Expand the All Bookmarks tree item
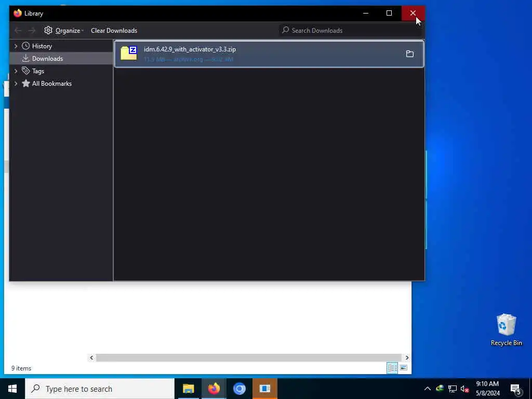The width and height of the screenshot is (532, 399). [x=16, y=84]
